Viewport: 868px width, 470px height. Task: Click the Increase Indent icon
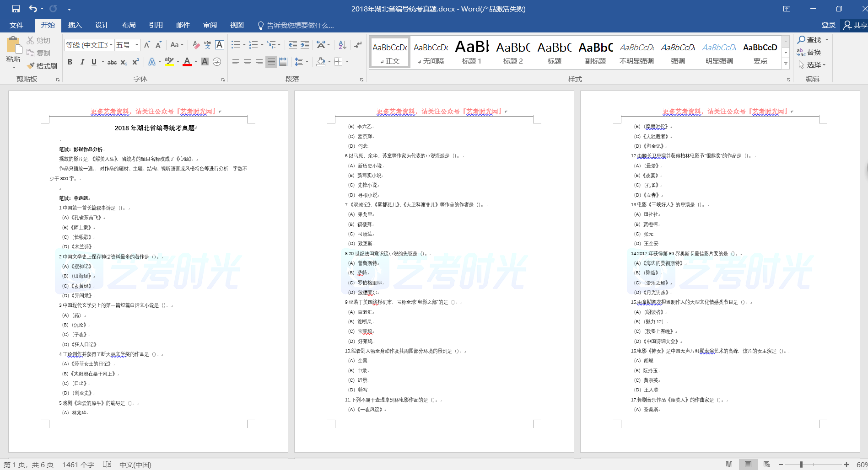click(x=305, y=45)
